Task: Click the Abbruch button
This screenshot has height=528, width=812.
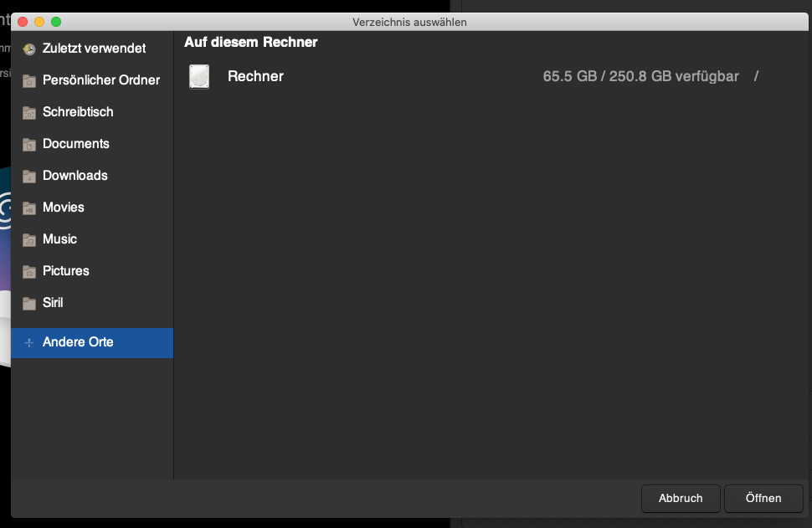Action: coord(681,499)
